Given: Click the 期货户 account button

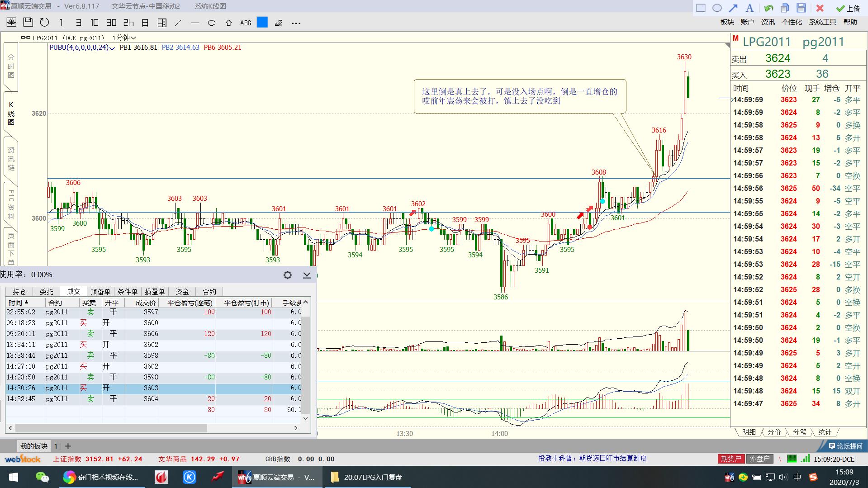Looking at the screenshot, I should point(731,459).
